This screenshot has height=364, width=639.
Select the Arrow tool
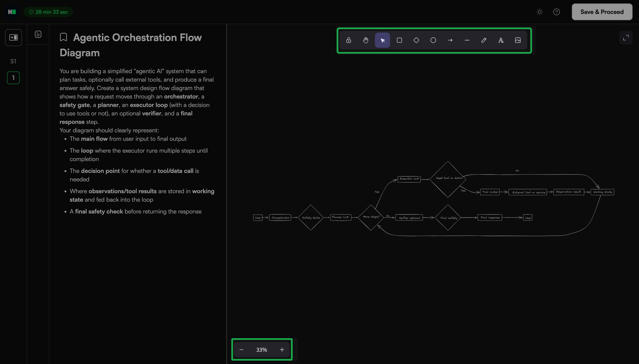(450, 40)
